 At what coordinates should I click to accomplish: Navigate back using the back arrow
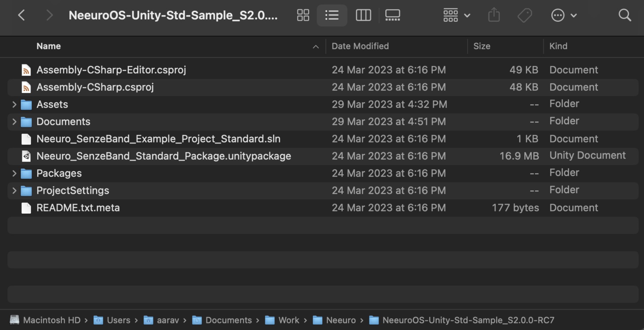(21, 15)
